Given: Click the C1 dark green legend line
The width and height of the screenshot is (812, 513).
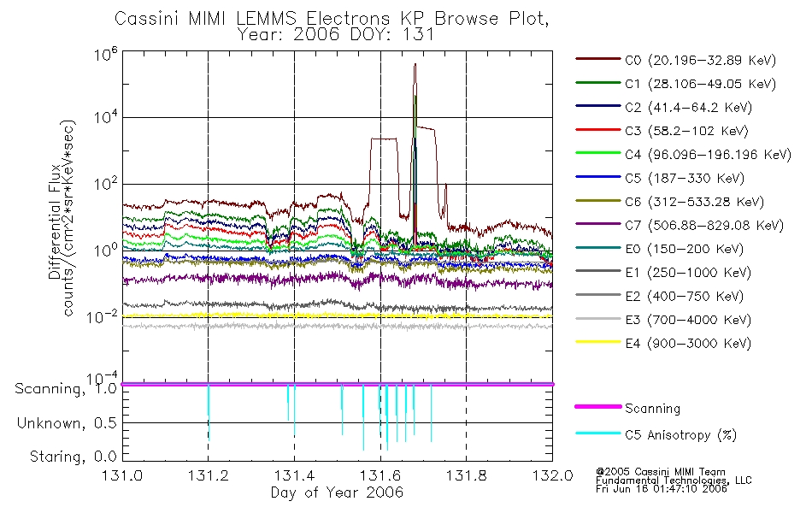Looking at the screenshot, I should point(598,82).
